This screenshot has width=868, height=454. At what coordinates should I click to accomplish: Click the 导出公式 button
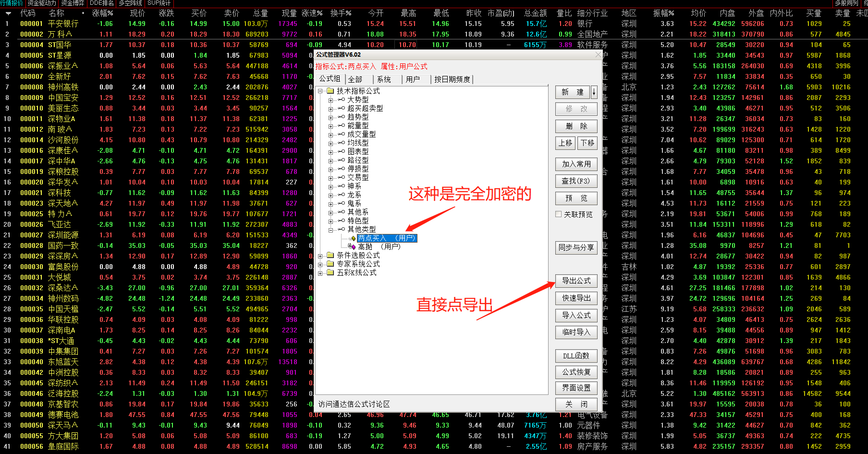coord(576,281)
